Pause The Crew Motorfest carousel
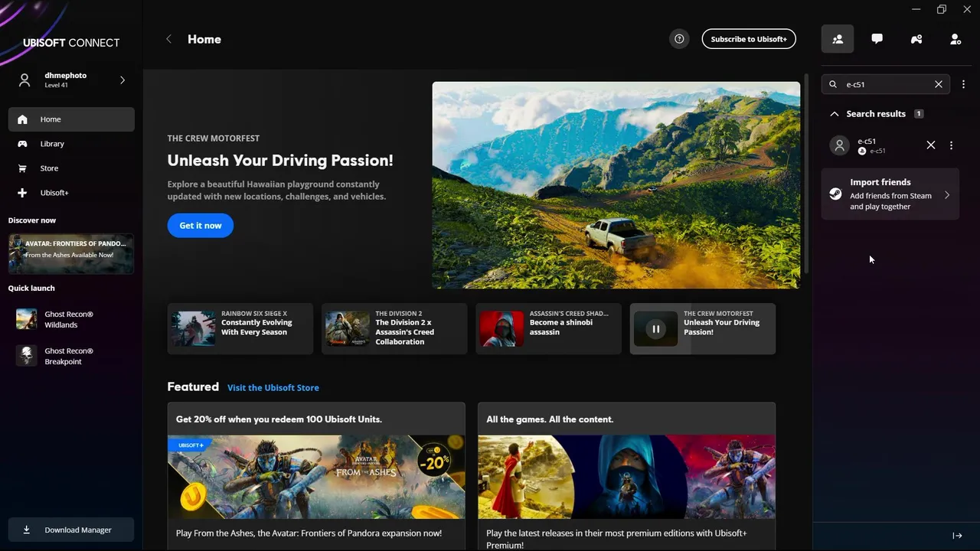The image size is (980, 551). tap(655, 329)
